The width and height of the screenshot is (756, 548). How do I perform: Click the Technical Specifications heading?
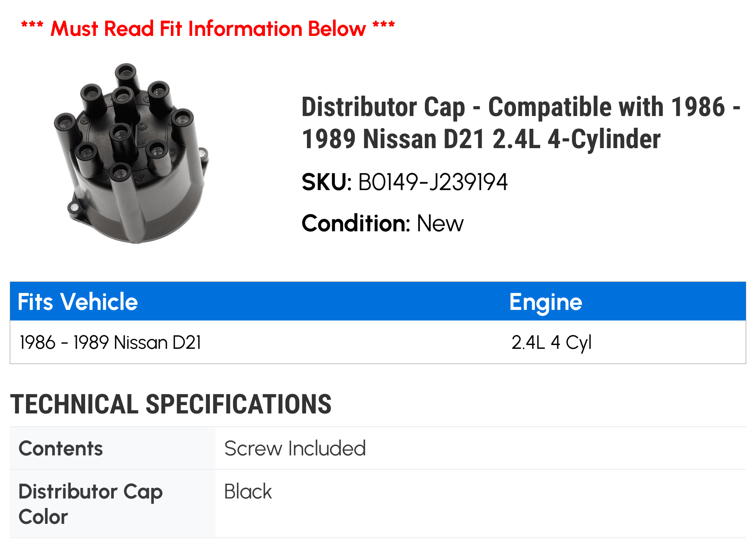click(171, 404)
